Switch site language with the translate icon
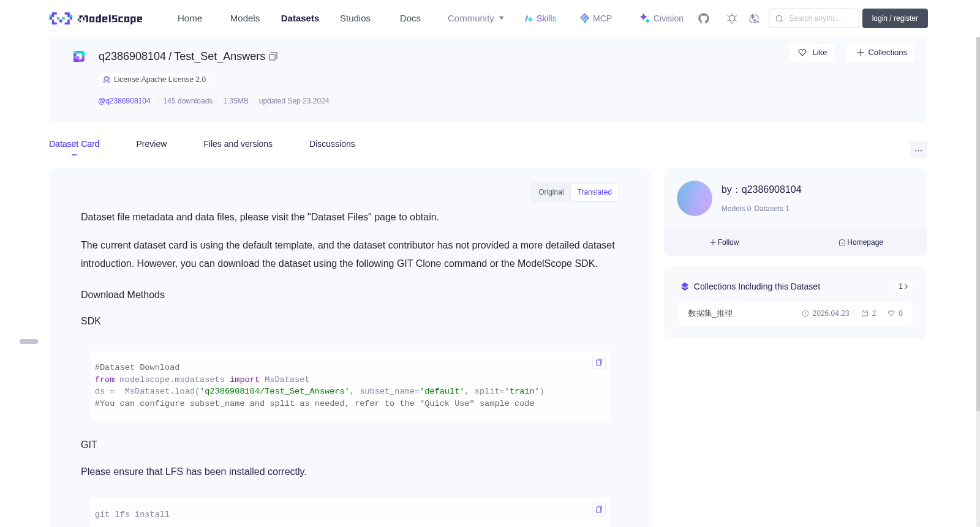This screenshot has width=980, height=527. pyautogui.click(x=754, y=18)
